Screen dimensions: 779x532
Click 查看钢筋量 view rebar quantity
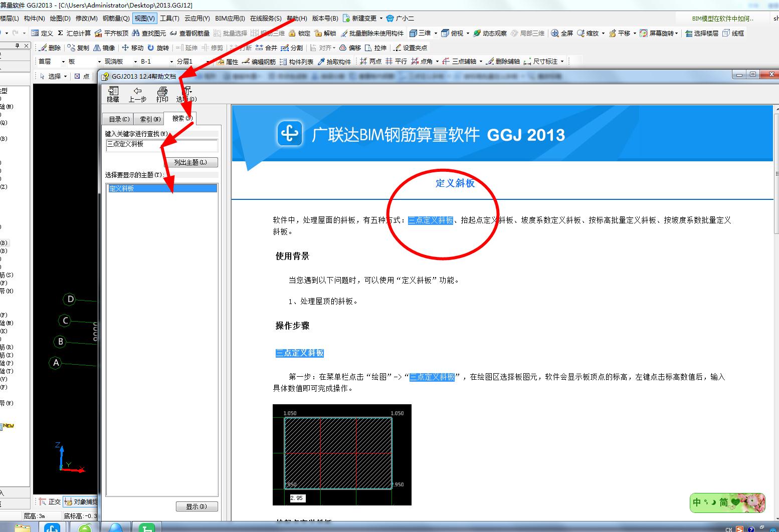tap(189, 33)
